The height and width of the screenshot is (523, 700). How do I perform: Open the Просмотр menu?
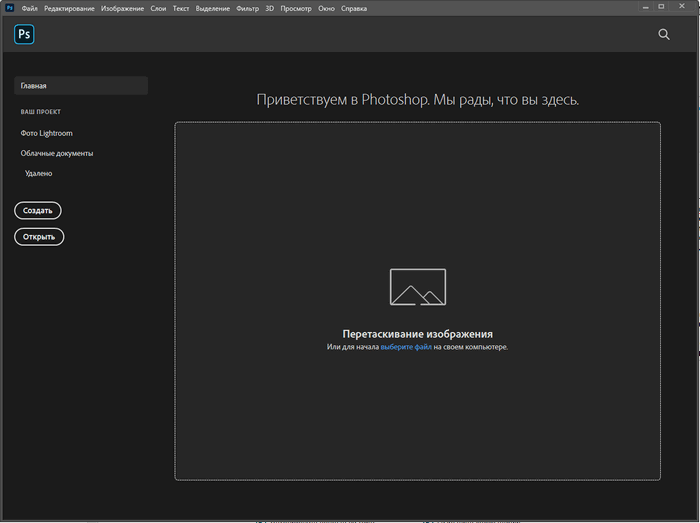tap(296, 8)
